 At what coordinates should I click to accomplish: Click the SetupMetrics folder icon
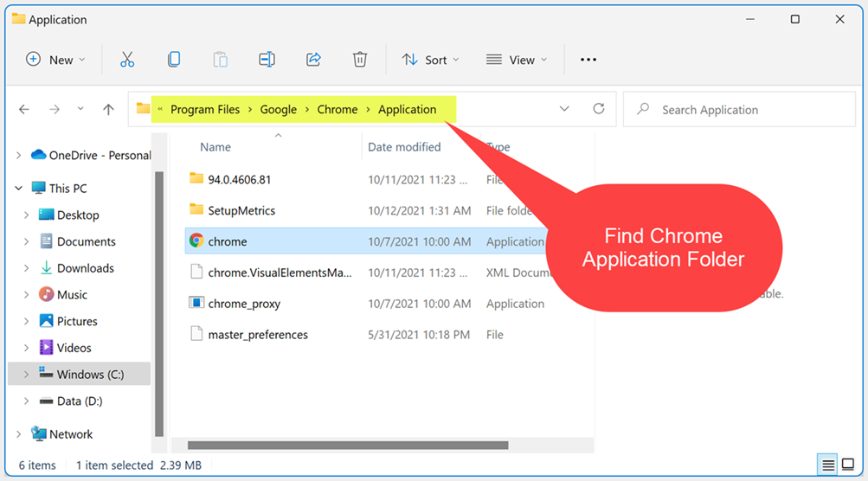tap(196, 209)
